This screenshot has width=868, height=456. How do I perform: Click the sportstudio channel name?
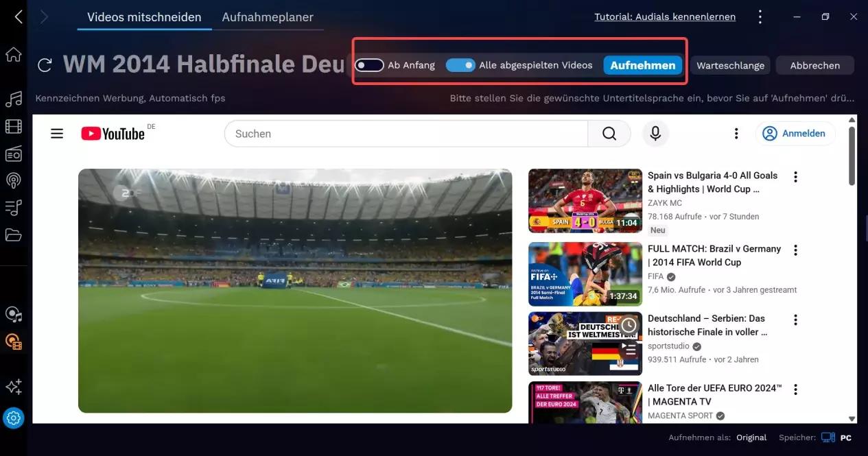[669, 346]
